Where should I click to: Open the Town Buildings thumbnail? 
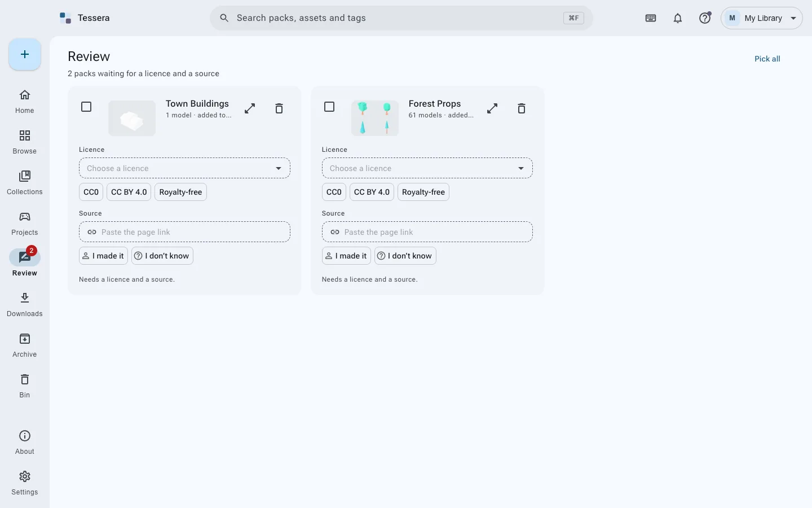tap(132, 118)
